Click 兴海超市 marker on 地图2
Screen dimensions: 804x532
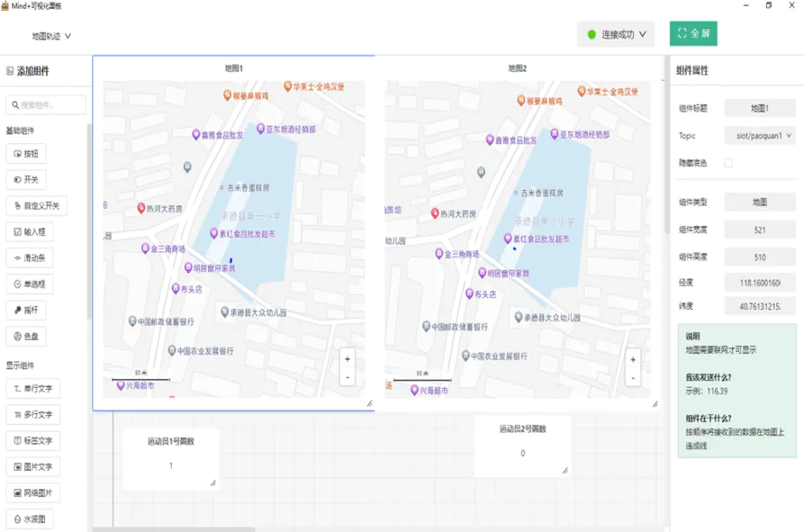click(x=415, y=390)
